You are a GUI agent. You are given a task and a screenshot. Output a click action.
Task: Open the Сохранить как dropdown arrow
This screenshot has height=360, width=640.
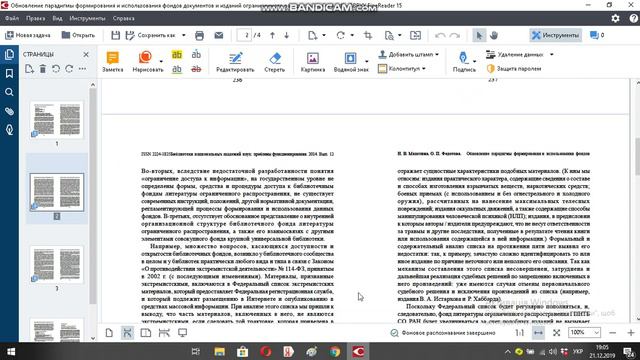tap(184, 36)
